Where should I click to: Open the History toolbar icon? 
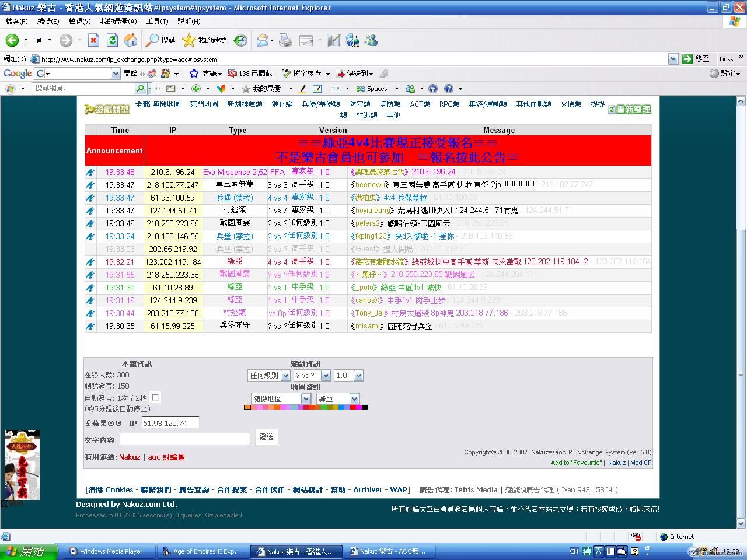point(240,40)
